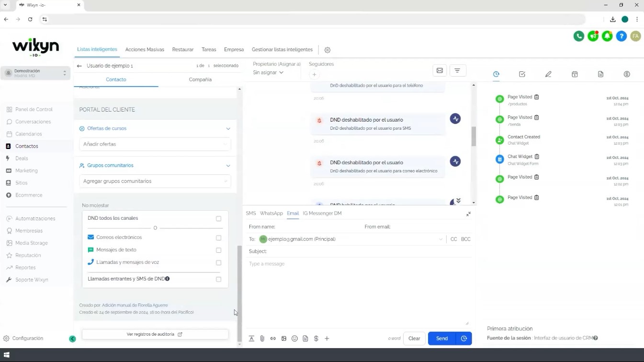Click Ver registros de auditoría button

155,334
